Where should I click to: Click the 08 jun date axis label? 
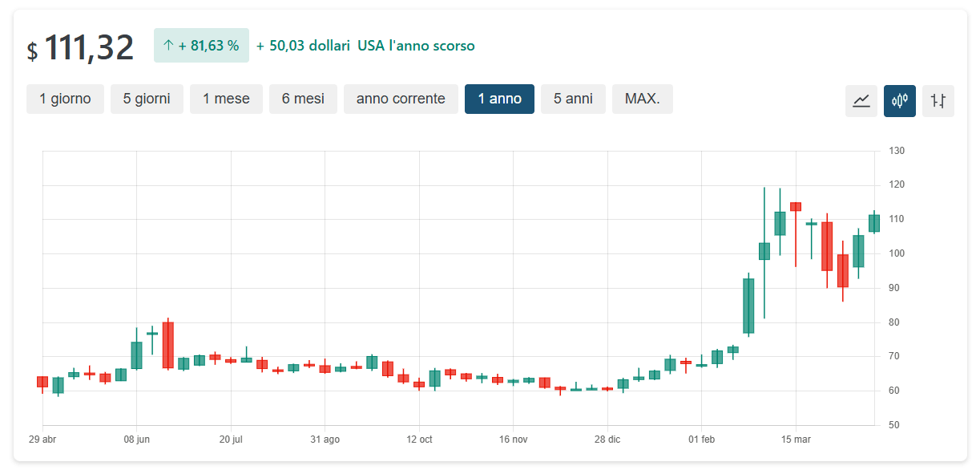(x=136, y=440)
